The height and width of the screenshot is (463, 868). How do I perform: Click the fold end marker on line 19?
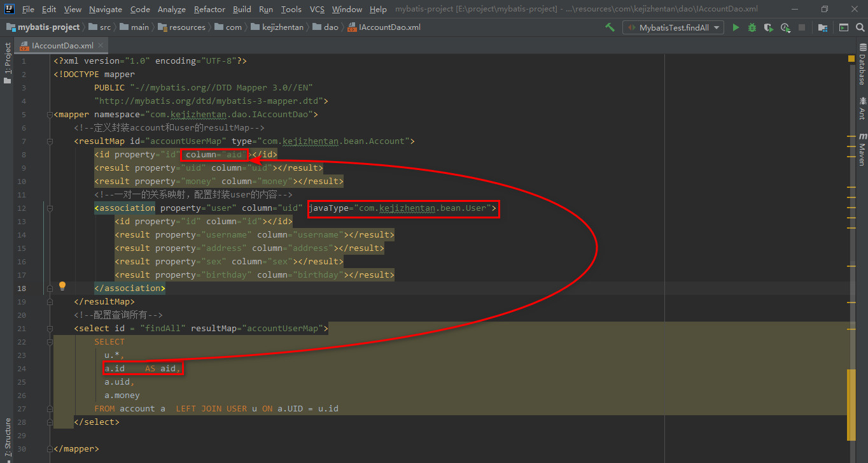tap(50, 302)
